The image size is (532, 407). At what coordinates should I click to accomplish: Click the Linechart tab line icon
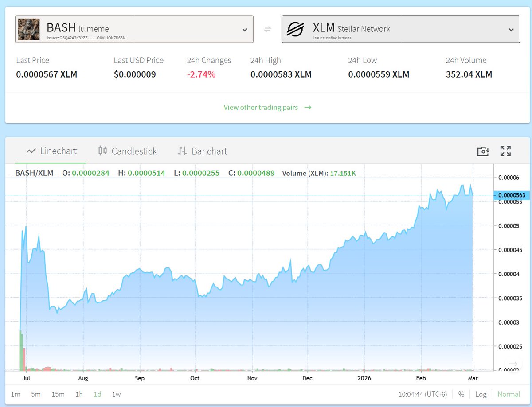pos(31,151)
